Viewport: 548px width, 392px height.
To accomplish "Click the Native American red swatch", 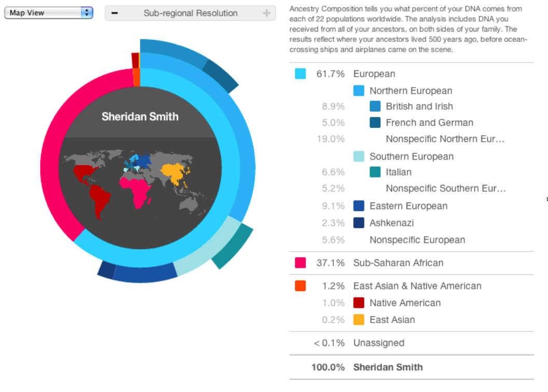I will [359, 303].
